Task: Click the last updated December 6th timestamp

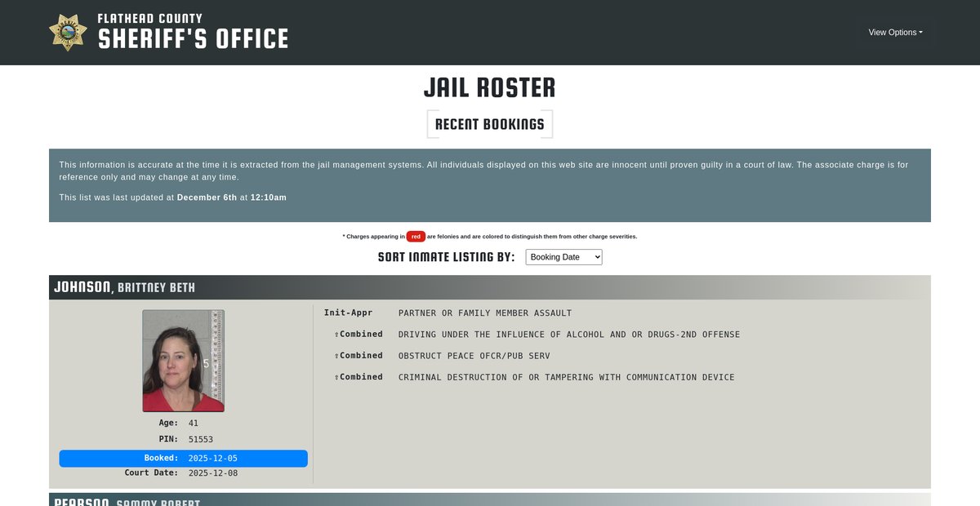Action: [231, 198]
